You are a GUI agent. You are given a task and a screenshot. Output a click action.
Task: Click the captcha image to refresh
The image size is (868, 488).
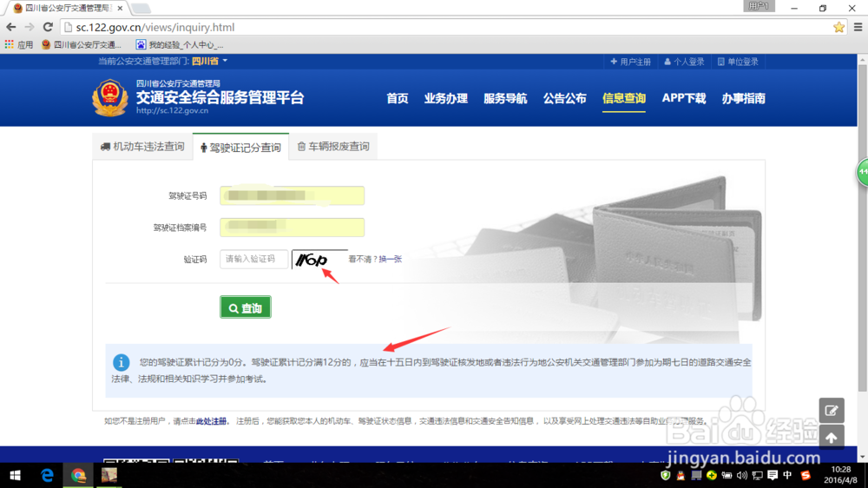(319, 260)
